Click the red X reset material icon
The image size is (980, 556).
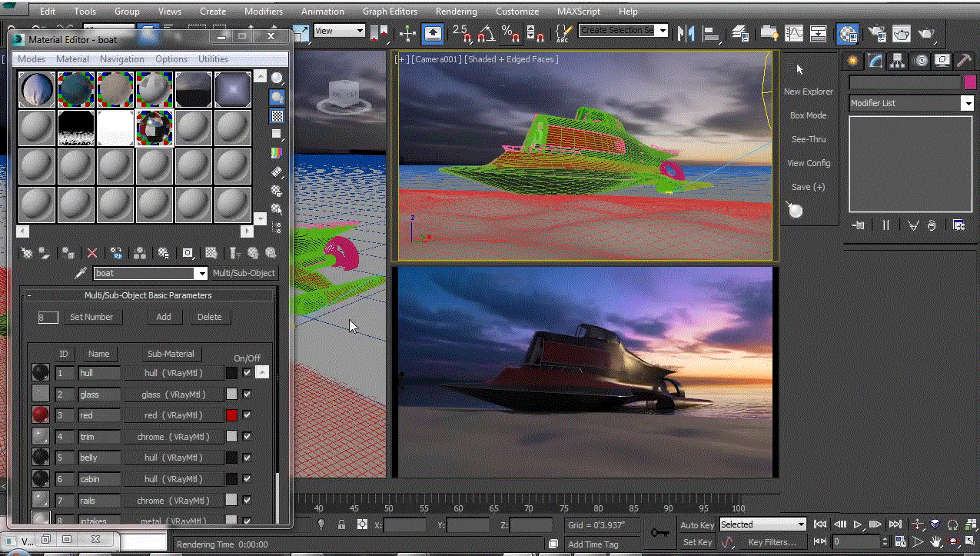(x=92, y=252)
